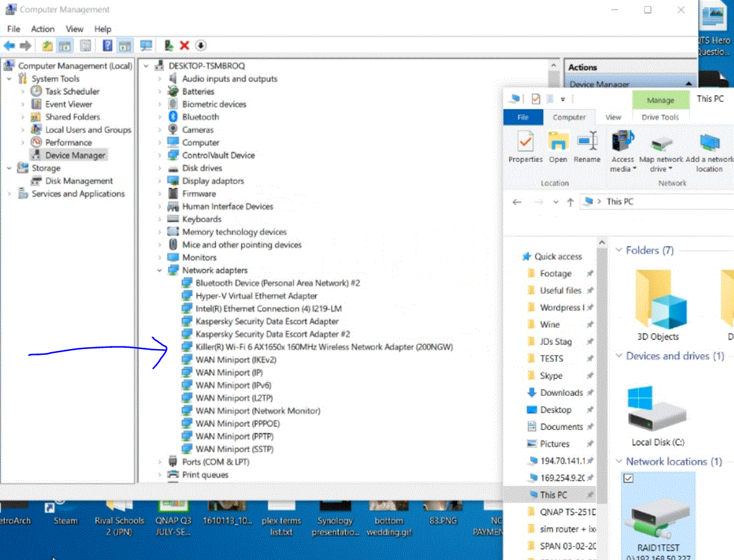Expand the Disk drives category
Screen dimensions: 734x560
point(160,168)
